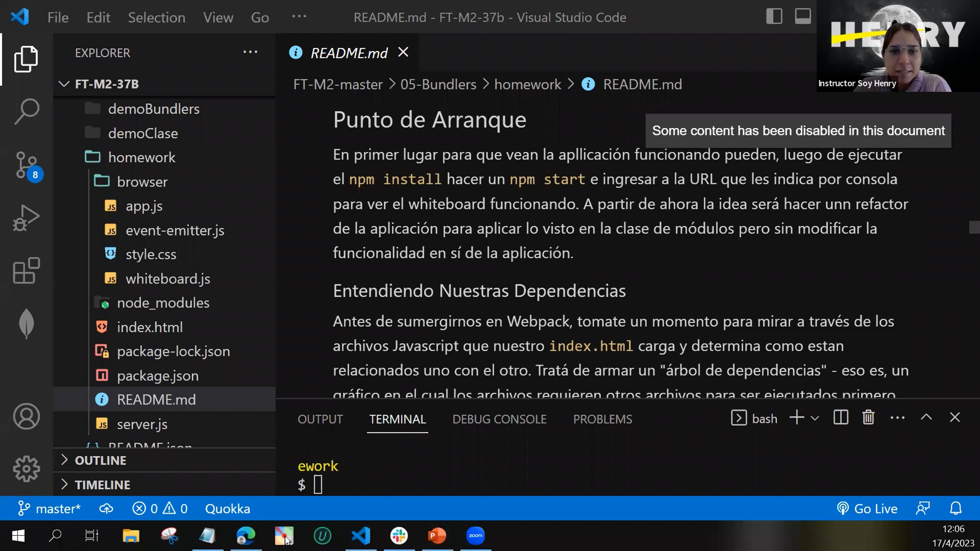Maximize the terminal panel with up chevron
The width and height of the screenshot is (980, 551).
(926, 418)
